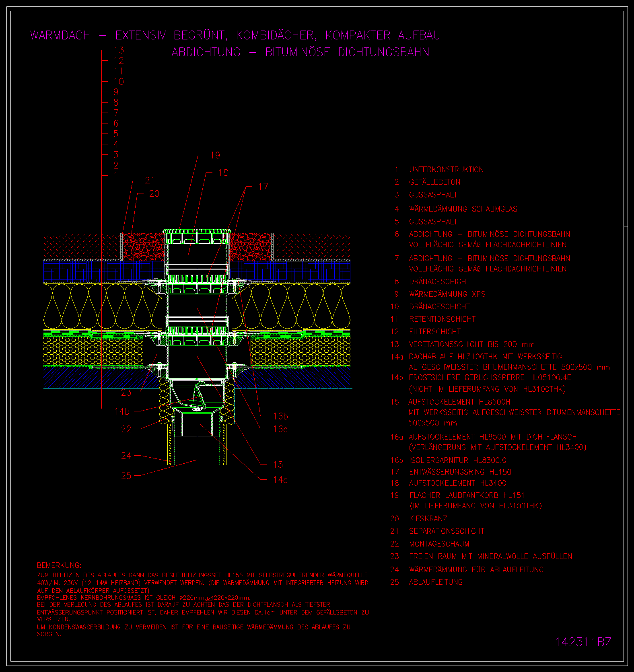The image size is (634, 672).
Task: Click legend entry 'ABLAUFLEITUNG' numbered 25
Action: coord(436,582)
